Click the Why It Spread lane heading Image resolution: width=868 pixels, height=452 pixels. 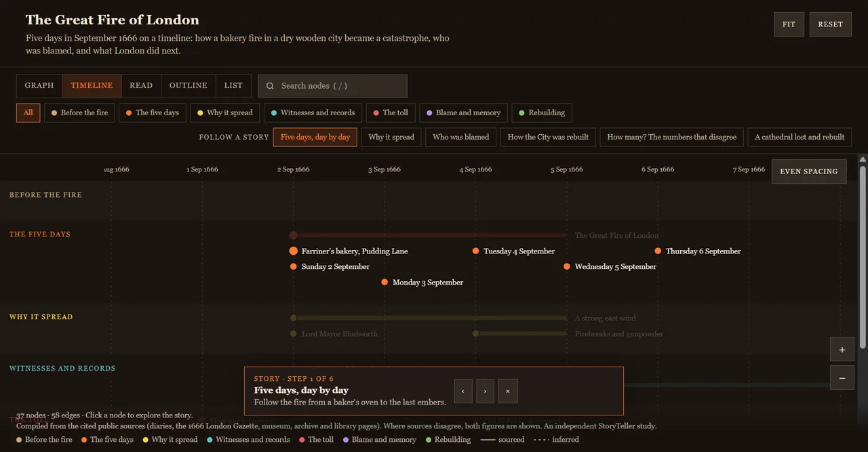click(41, 317)
